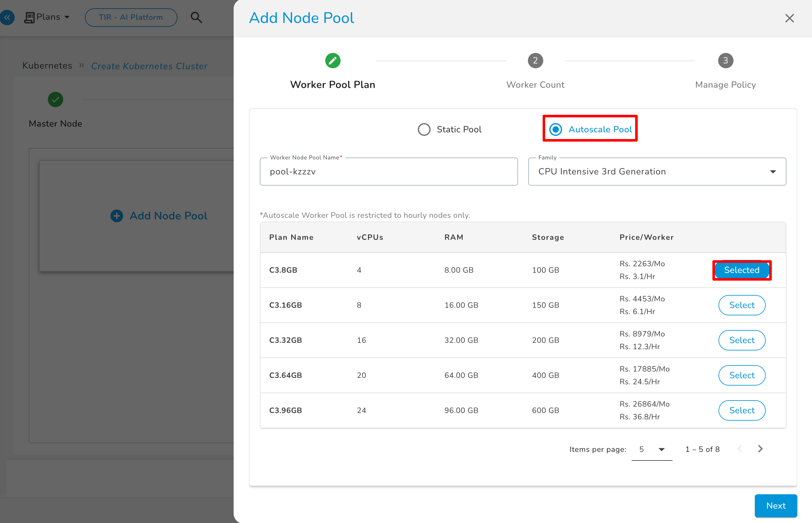Click the Plan Name column header
The width and height of the screenshot is (812, 523).
(x=291, y=237)
